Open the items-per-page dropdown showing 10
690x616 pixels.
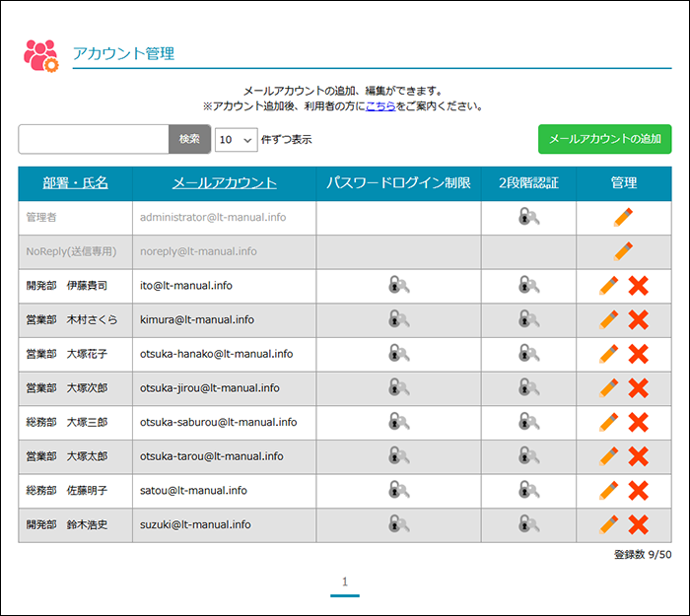click(x=236, y=140)
